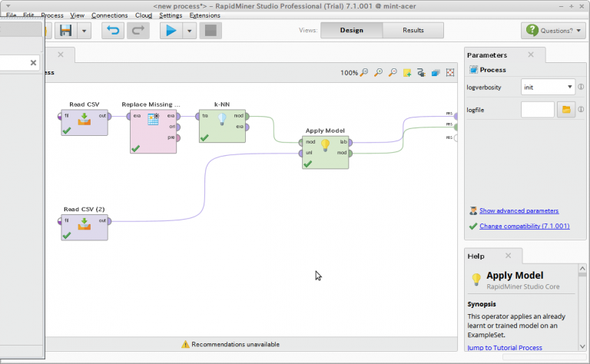Undo the last action
The height and width of the screenshot is (364, 590).
(x=113, y=31)
